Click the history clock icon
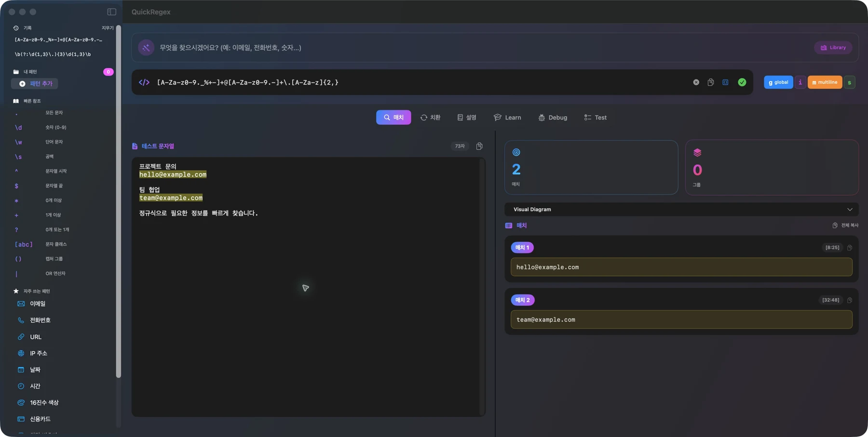 click(x=16, y=28)
